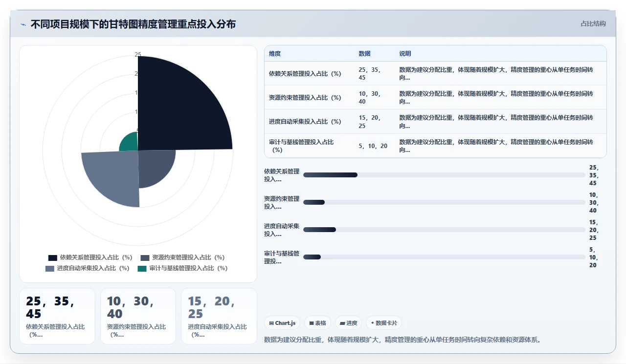This screenshot has width=626, height=364.
Task: Click the 维度 column header
Action: [x=275, y=54]
